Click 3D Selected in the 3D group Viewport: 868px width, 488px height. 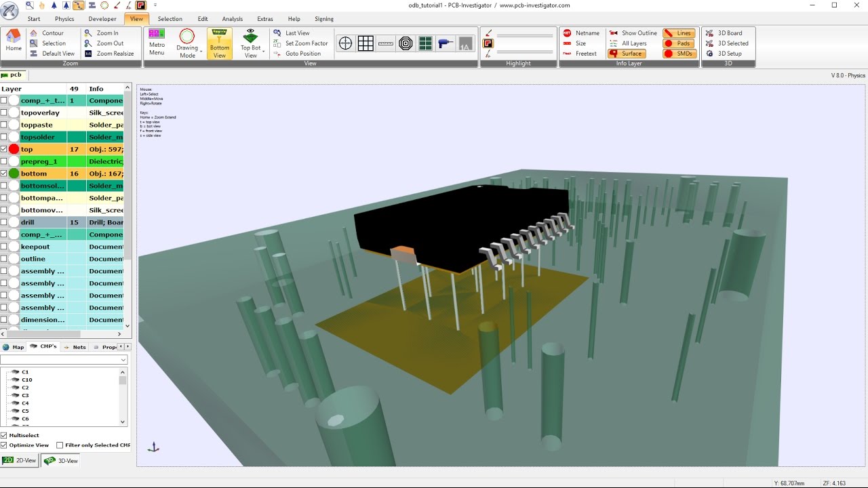726,43
